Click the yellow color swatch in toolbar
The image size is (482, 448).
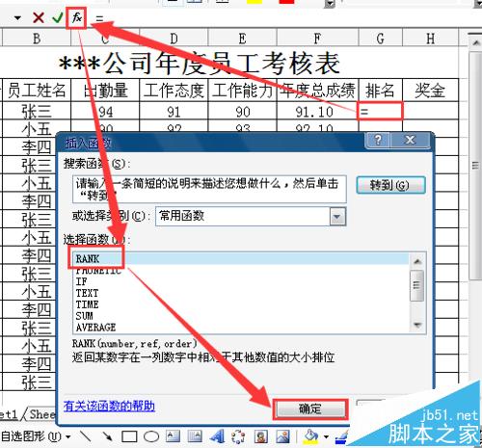pos(254,2)
